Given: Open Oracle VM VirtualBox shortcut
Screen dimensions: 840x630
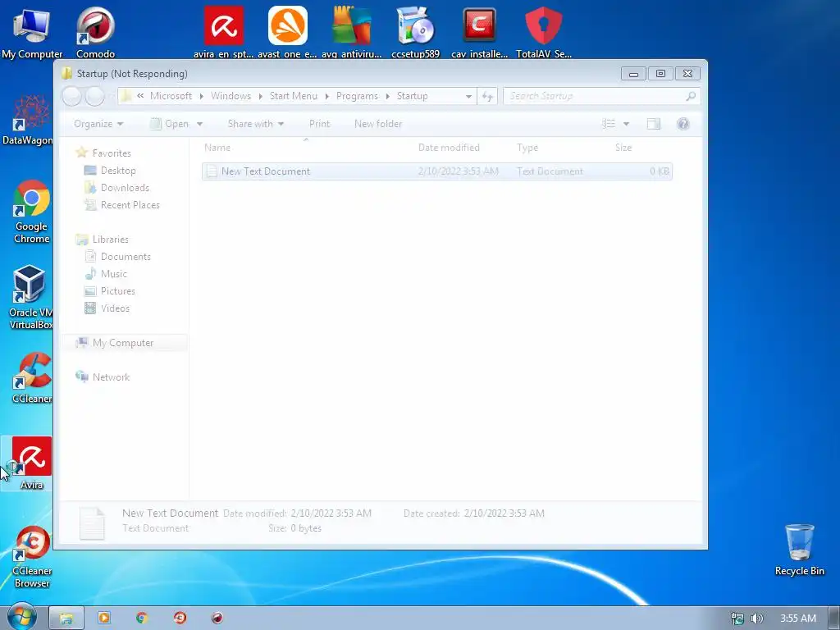Looking at the screenshot, I should click(x=30, y=297).
